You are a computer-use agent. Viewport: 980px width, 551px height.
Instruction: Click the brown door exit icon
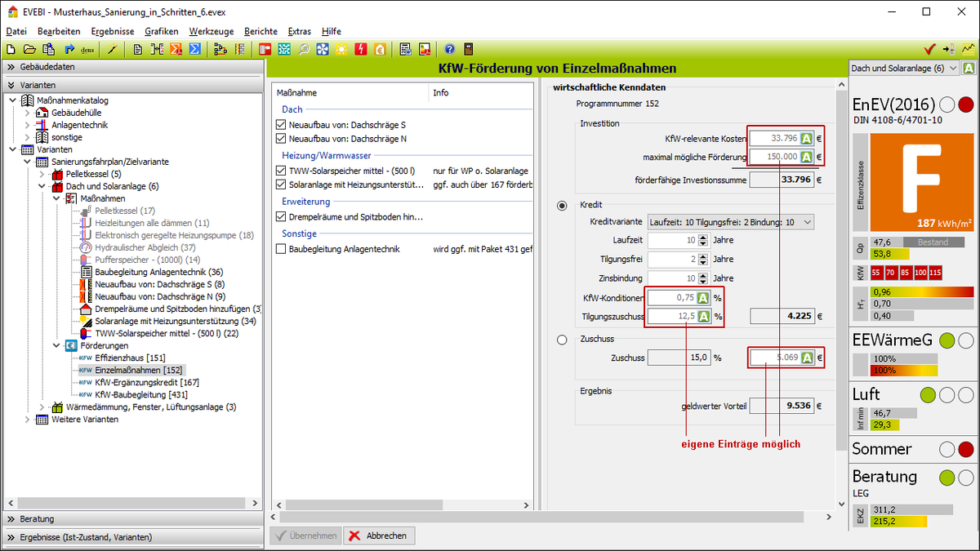click(x=469, y=49)
